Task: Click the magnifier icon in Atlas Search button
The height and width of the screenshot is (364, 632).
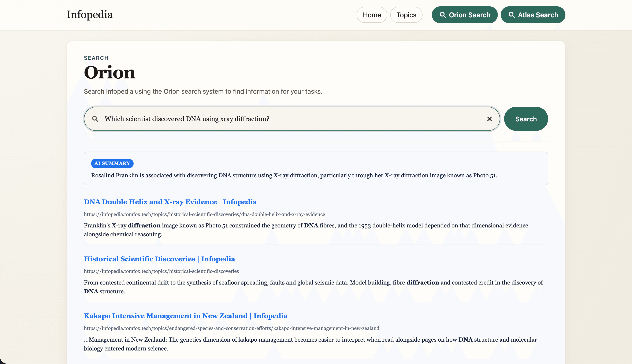Action: coord(512,15)
